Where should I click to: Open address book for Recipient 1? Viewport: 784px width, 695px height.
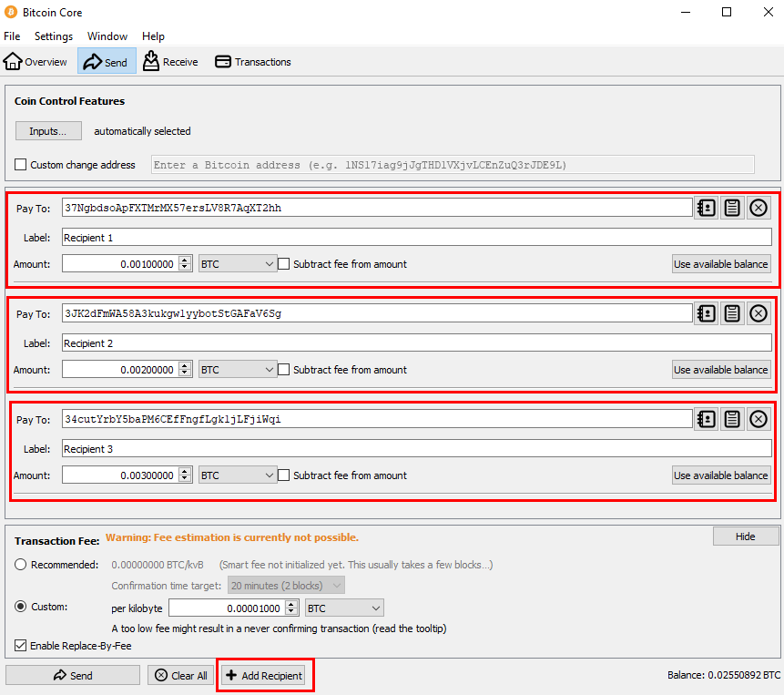pyautogui.click(x=706, y=208)
